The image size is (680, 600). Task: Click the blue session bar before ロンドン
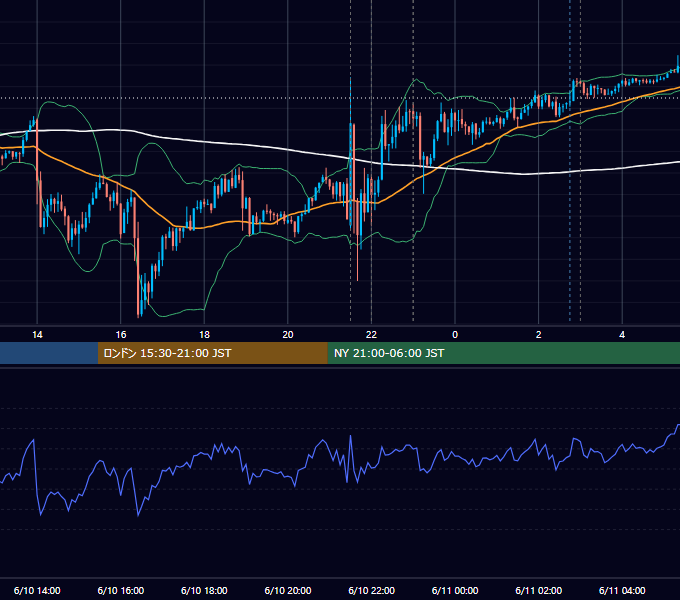(x=49, y=353)
